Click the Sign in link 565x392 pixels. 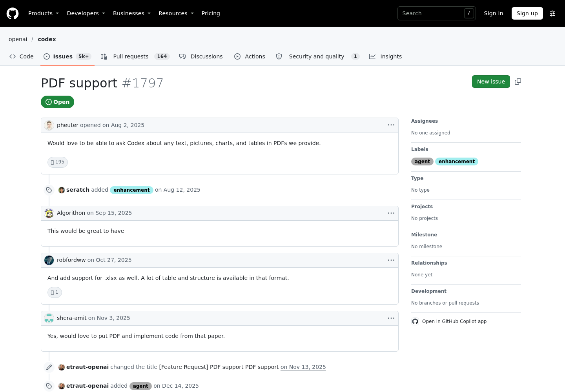[494, 13]
